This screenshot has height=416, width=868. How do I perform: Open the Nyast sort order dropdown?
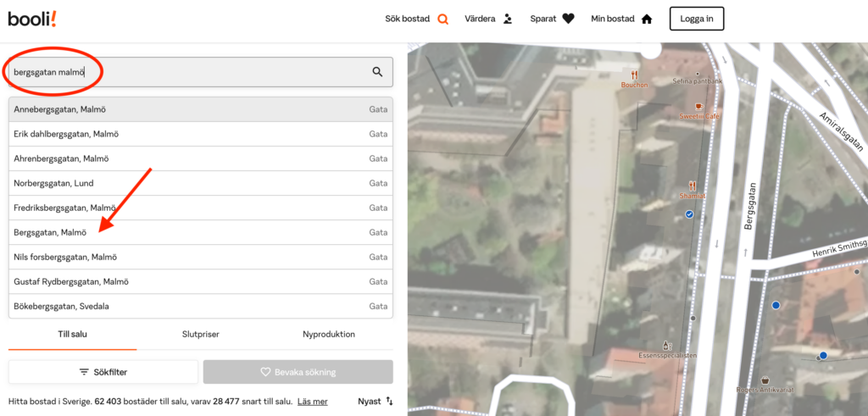(375, 401)
